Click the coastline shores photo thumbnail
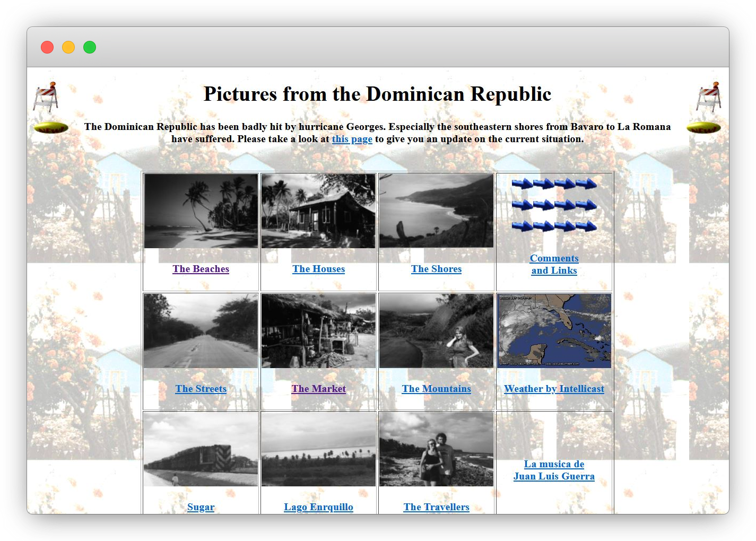The height and width of the screenshot is (541, 756). [437, 211]
